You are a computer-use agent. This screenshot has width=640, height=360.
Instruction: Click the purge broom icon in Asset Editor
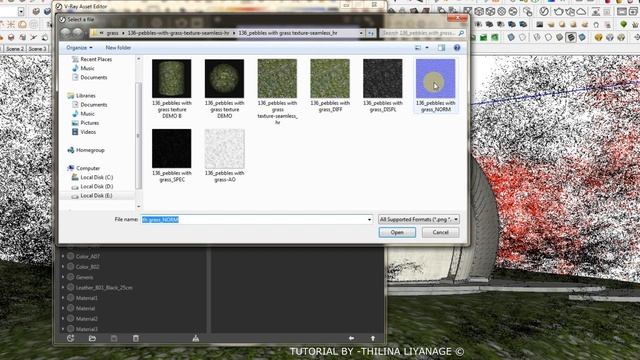(196, 338)
